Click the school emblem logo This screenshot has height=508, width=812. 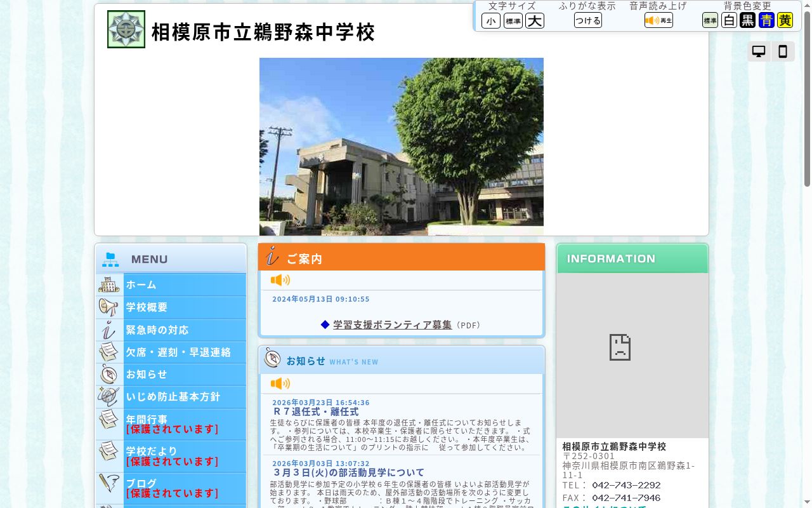tap(126, 29)
